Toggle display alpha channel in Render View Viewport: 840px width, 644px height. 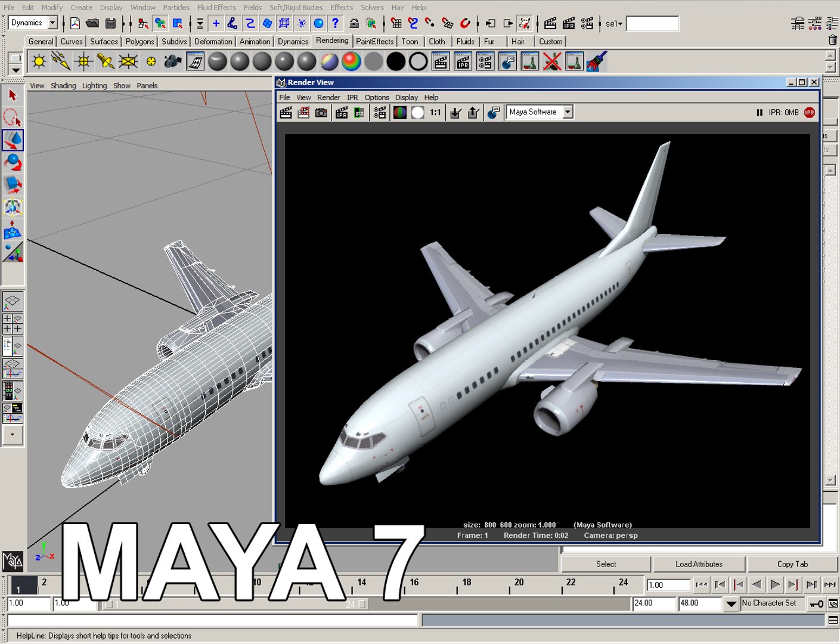click(418, 113)
